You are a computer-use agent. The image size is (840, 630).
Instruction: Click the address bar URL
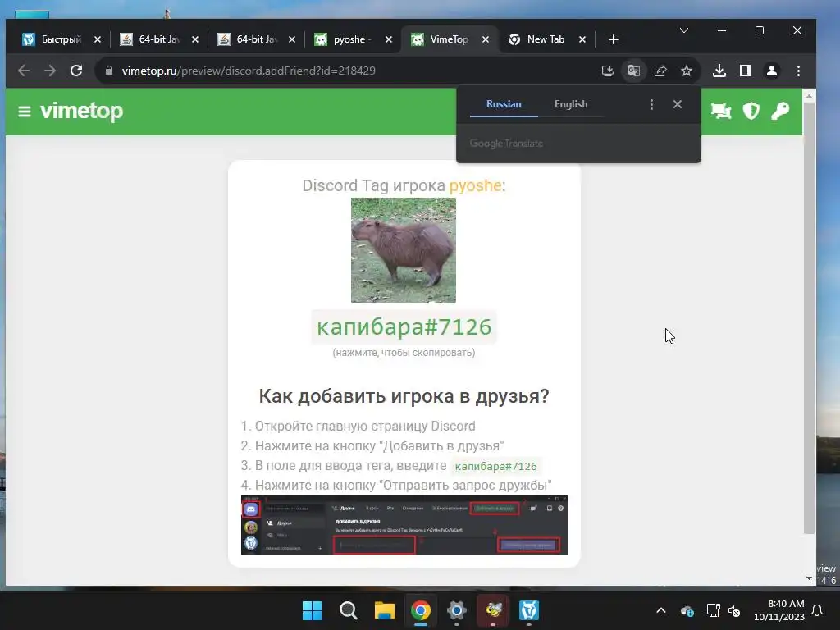[249, 71]
